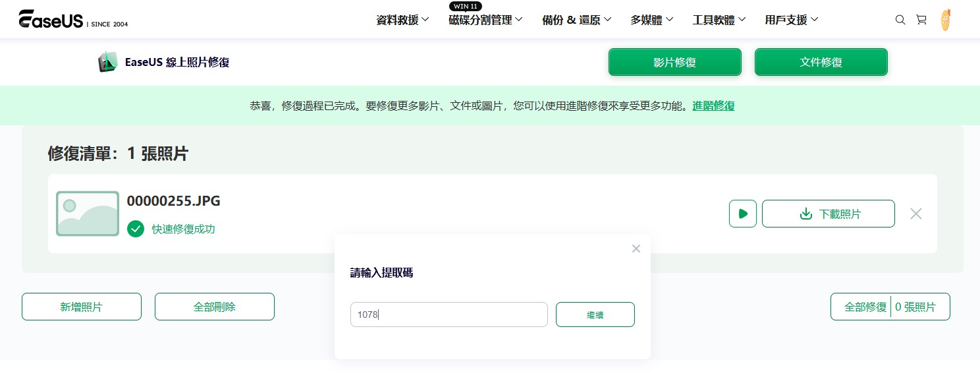Click the file name 00000255.JPG

(174, 201)
